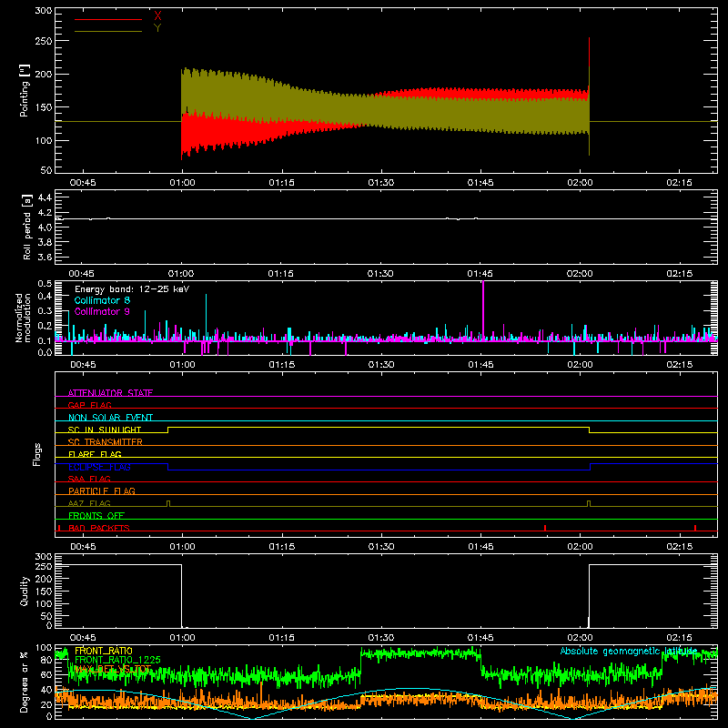728x728 pixels.
Task: Click the SAA_FLAG label
Action: (89, 479)
